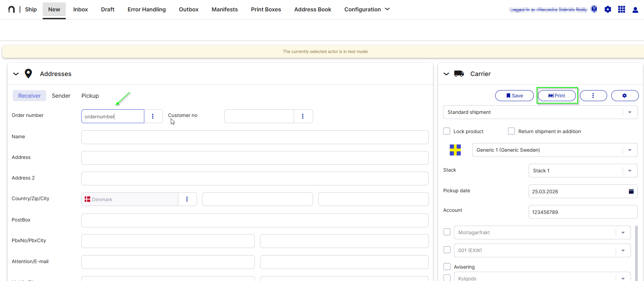Go to the Inbox tab
644x281 pixels.
pyautogui.click(x=81, y=9)
